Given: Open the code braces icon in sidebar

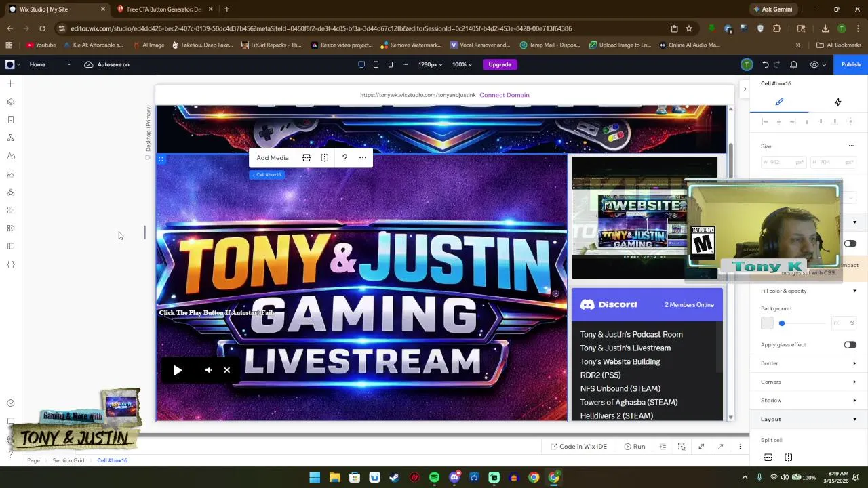Looking at the screenshot, I should [10, 264].
